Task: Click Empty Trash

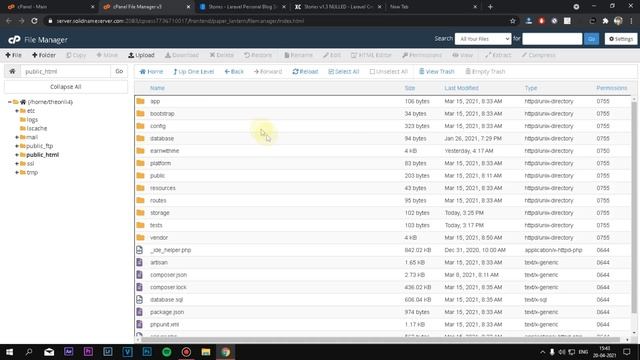Action: [x=485, y=71]
